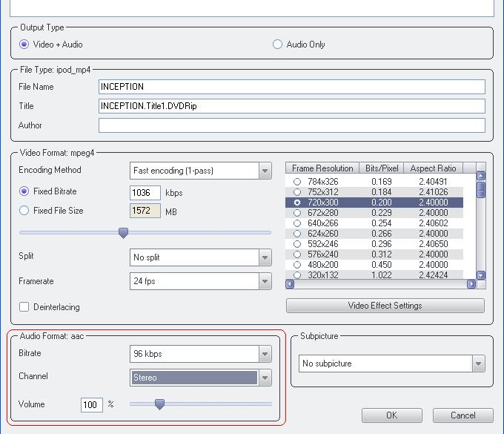This screenshot has height=434, width=504.
Task: Open the Encoding Method dropdown
Action: pos(265,171)
